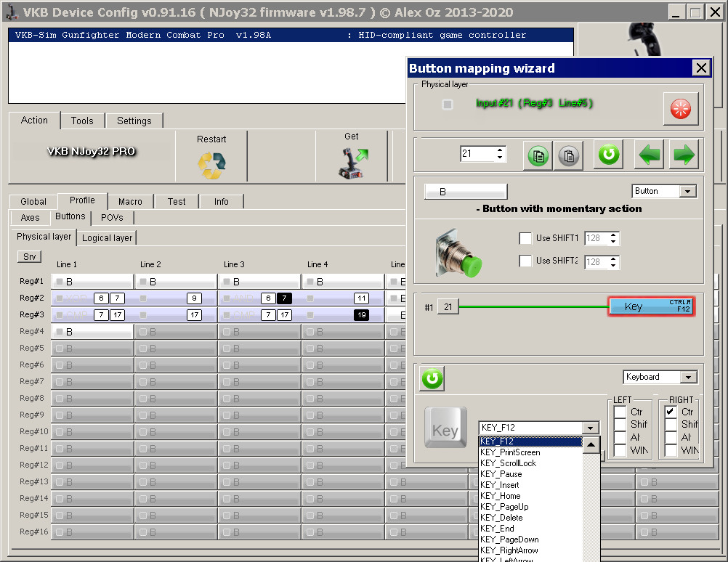Click the green push-button image
Viewport: 728px width, 562px height.
[x=458, y=253]
